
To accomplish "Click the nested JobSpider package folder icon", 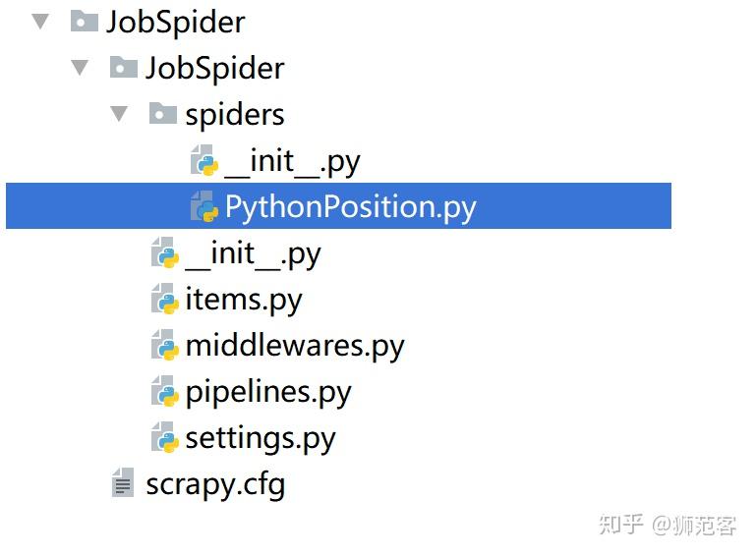I will (124, 67).
